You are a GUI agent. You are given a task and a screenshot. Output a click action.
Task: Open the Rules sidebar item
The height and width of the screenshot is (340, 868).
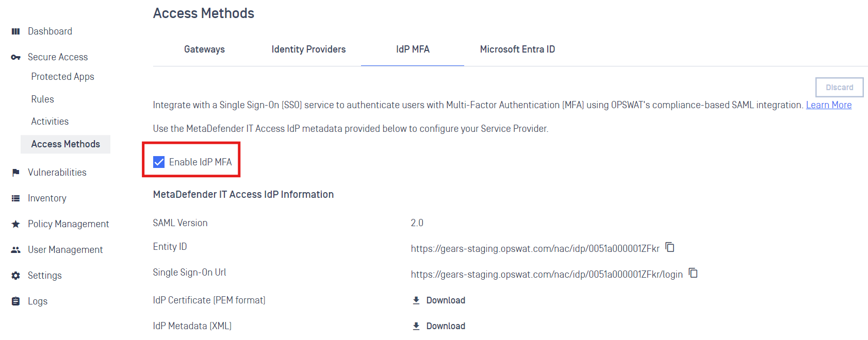tap(42, 99)
